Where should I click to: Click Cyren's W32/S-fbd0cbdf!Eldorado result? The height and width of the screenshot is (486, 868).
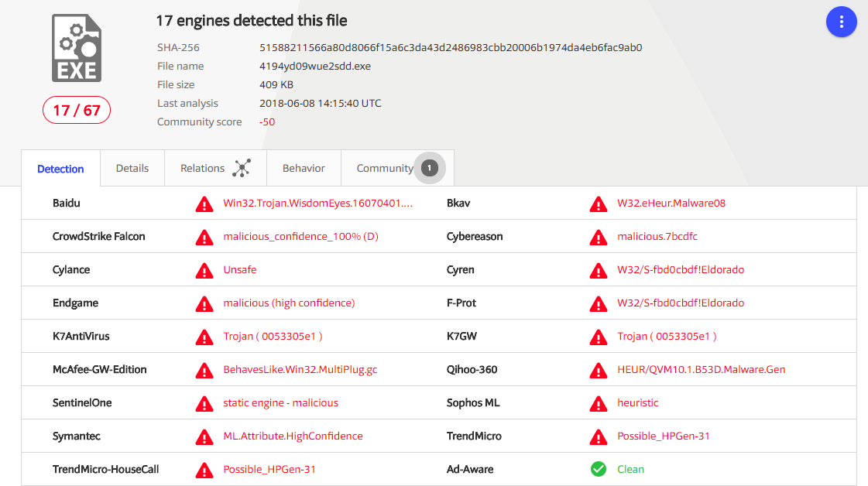(x=681, y=269)
